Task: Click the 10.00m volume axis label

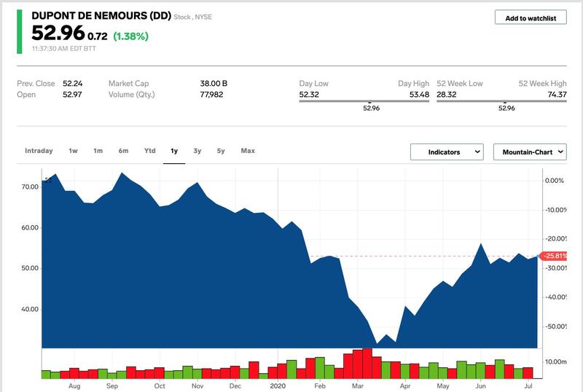Action: coord(556,361)
